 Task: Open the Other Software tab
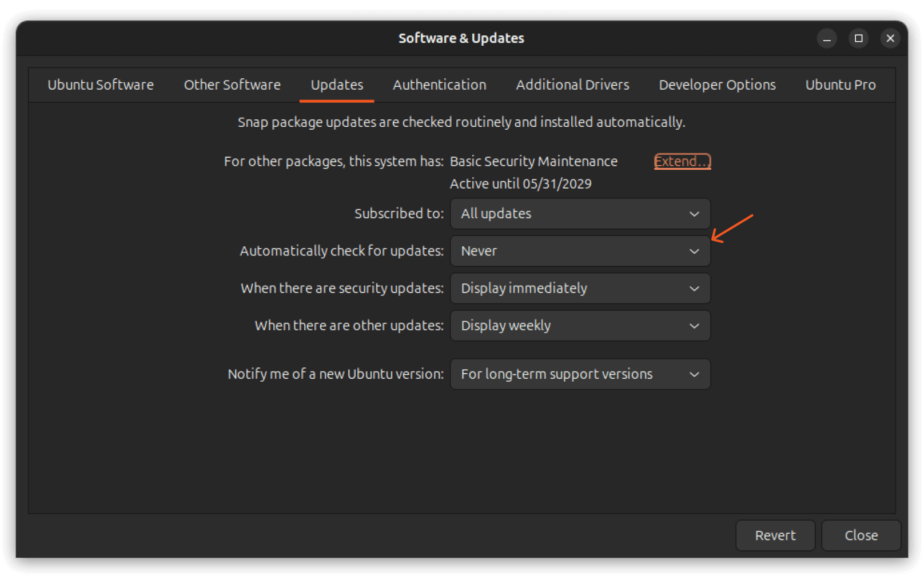point(232,85)
